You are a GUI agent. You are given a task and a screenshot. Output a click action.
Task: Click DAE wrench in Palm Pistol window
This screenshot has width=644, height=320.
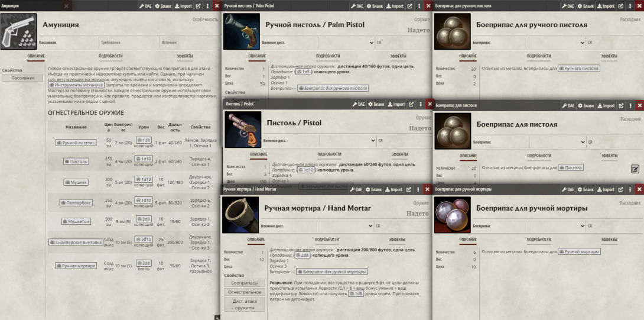(x=357, y=6)
